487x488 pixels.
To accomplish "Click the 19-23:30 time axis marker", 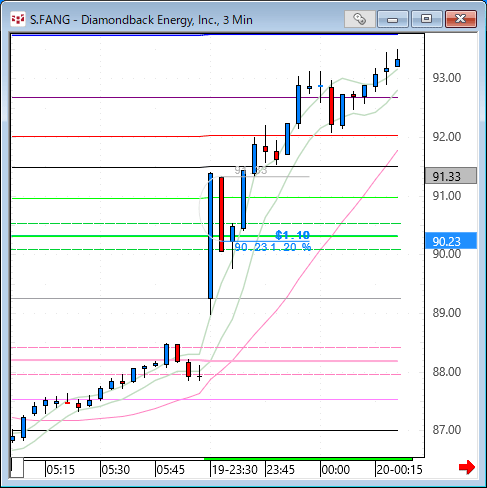I will coord(235,470).
